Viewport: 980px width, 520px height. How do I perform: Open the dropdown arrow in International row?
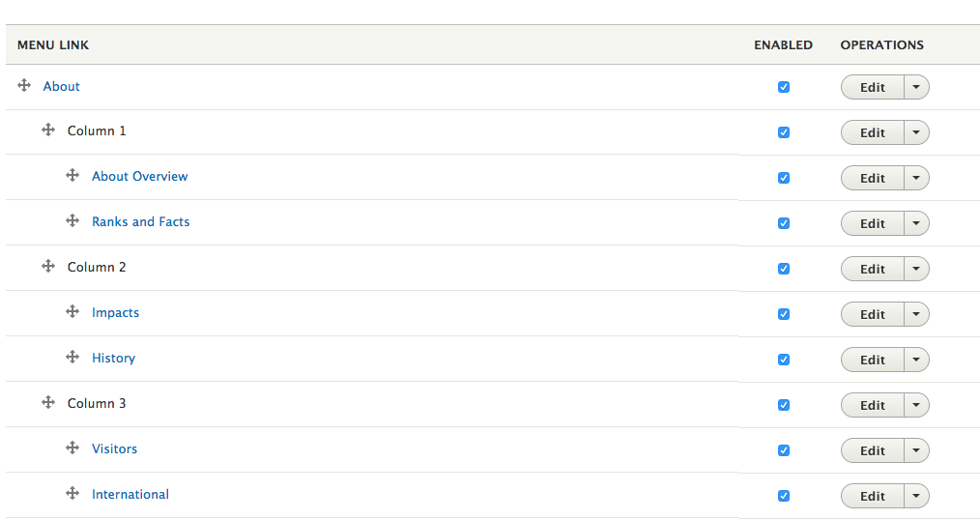coord(916,496)
